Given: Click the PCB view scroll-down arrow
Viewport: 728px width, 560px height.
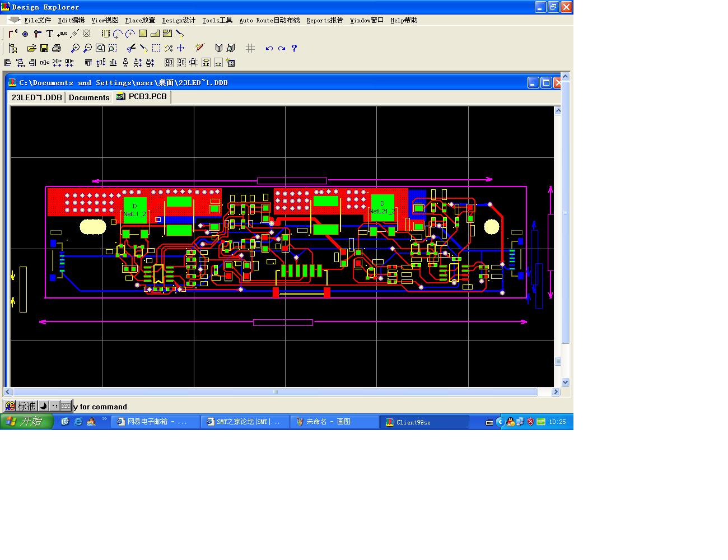Looking at the screenshot, I should (565, 382).
